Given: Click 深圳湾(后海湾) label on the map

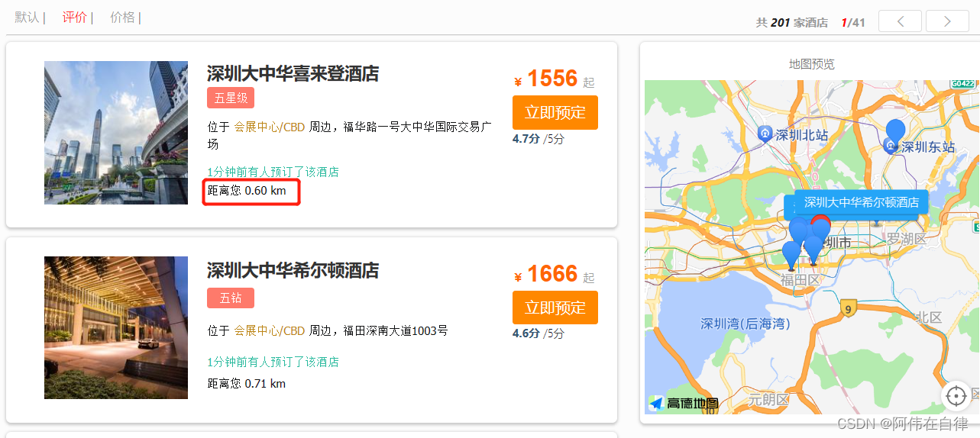Looking at the screenshot, I should pos(746,324).
